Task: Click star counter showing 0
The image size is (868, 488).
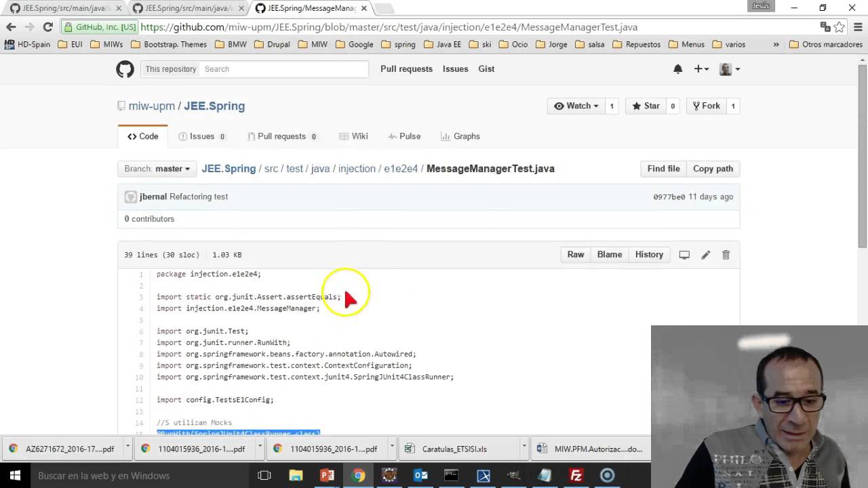Action: (672, 106)
